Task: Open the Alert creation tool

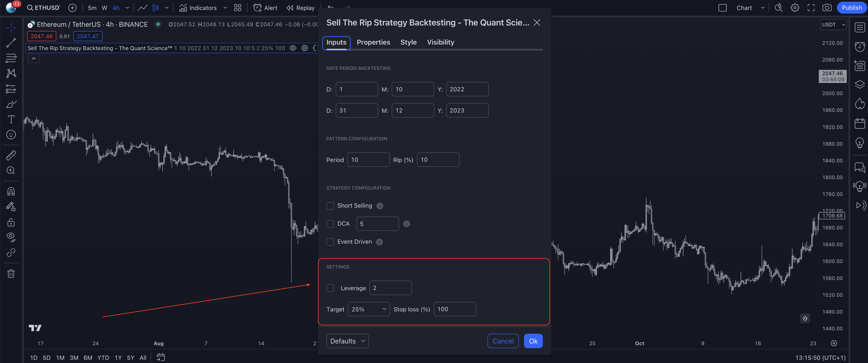Action: (265, 8)
